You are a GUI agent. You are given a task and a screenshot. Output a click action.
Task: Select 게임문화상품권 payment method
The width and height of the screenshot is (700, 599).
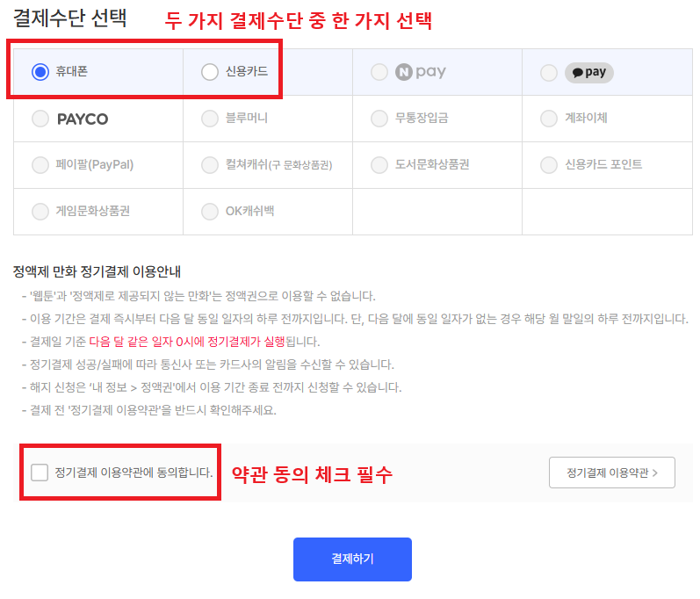pos(40,211)
